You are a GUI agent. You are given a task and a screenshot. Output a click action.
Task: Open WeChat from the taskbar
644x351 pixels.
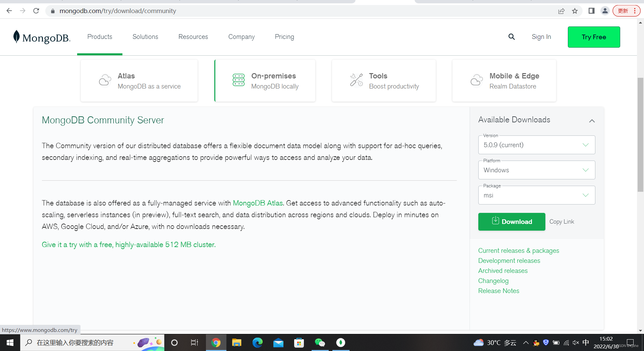[x=320, y=343]
